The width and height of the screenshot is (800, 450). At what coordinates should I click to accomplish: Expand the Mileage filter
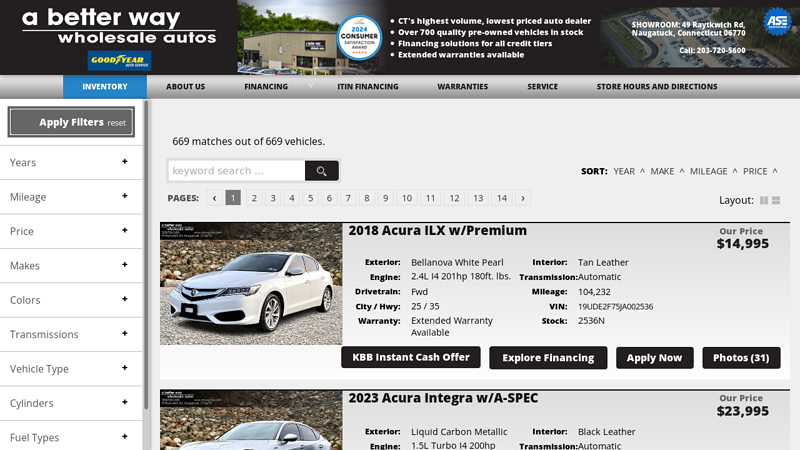[x=71, y=197]
